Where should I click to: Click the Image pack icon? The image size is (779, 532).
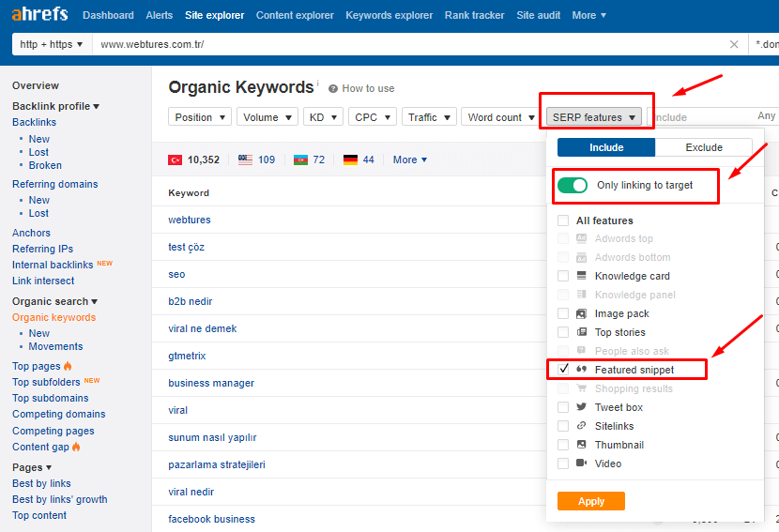581,313
